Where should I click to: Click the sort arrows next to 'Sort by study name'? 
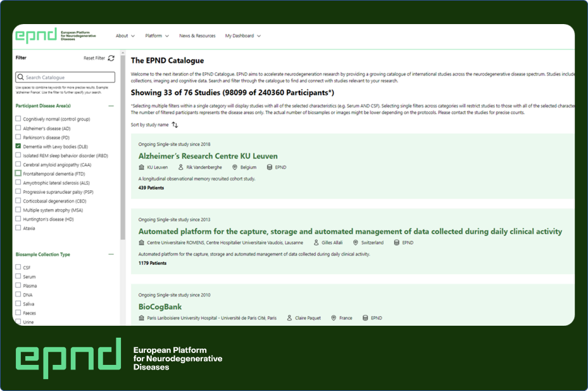pyautogui.click(x=174, y=124)
